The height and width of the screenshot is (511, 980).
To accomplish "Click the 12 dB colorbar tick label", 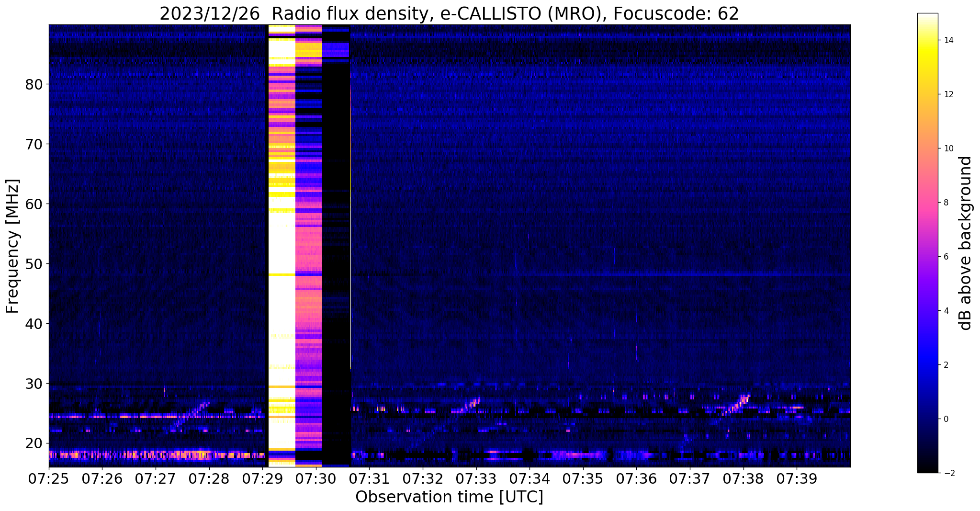I will coord(948,94).
